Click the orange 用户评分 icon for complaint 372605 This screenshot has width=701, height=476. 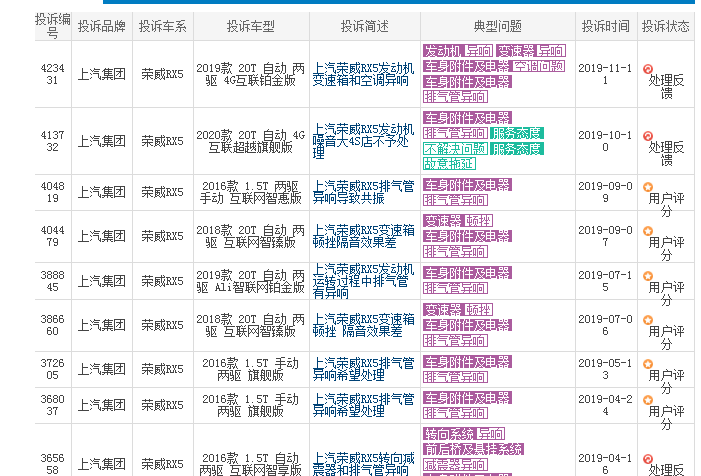(x=647, y=364)
